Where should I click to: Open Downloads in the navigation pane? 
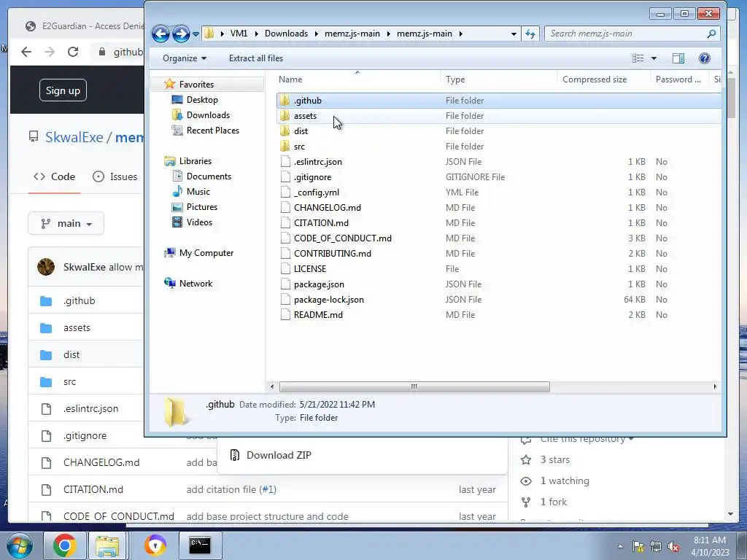tap(208, 114)
